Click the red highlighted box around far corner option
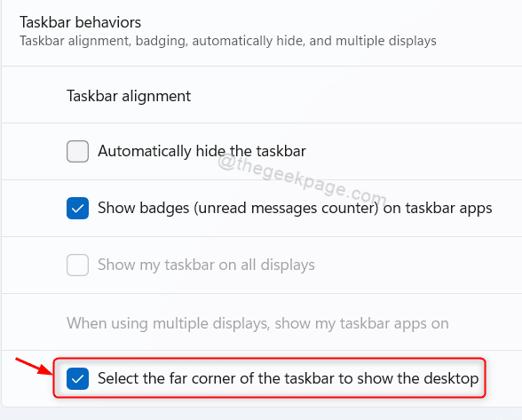The image size is (522, 420). pos(269,377)
